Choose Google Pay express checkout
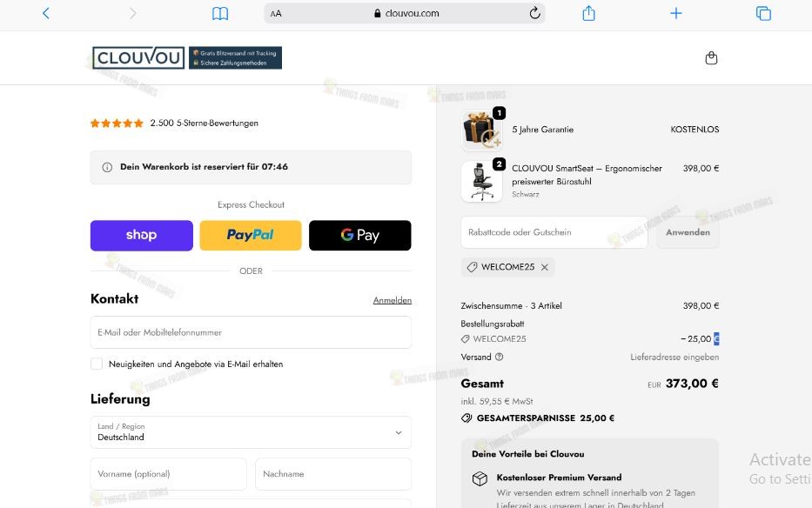Screen dimensions: 812x508 360,235
